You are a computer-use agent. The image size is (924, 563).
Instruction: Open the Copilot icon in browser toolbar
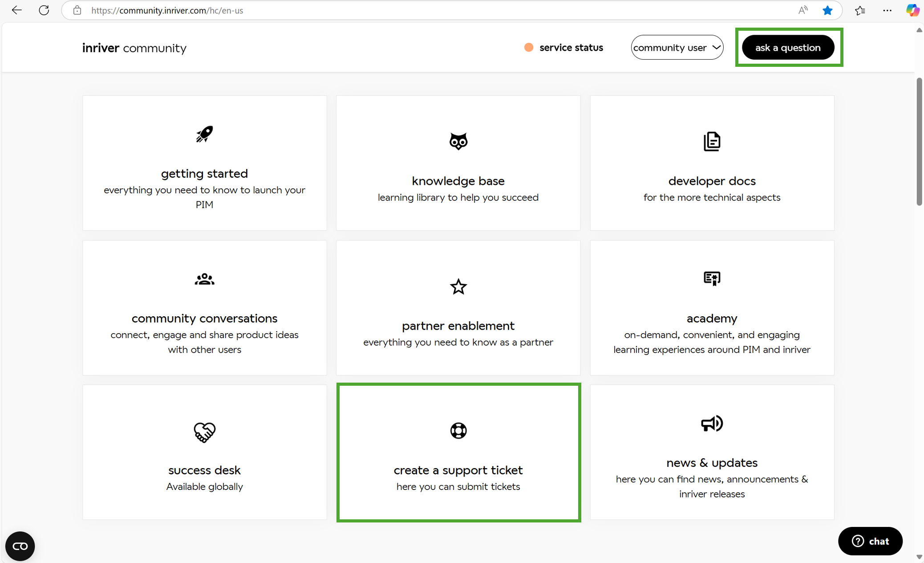(912, 10)
